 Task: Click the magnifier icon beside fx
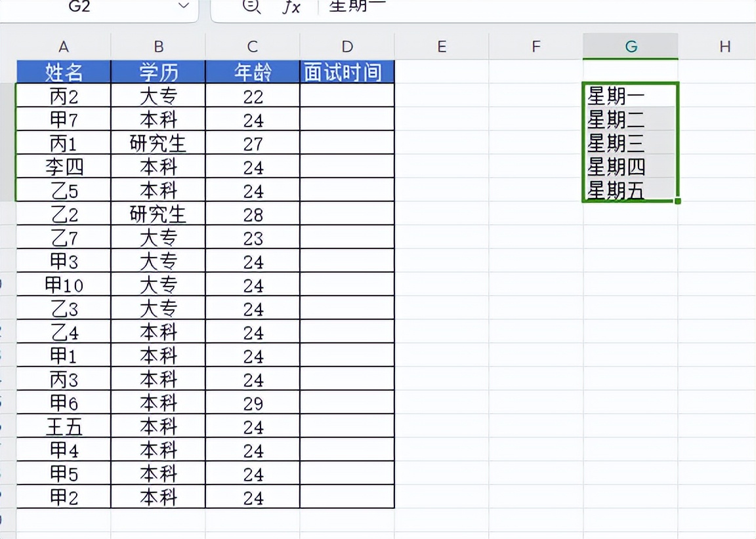251,6
